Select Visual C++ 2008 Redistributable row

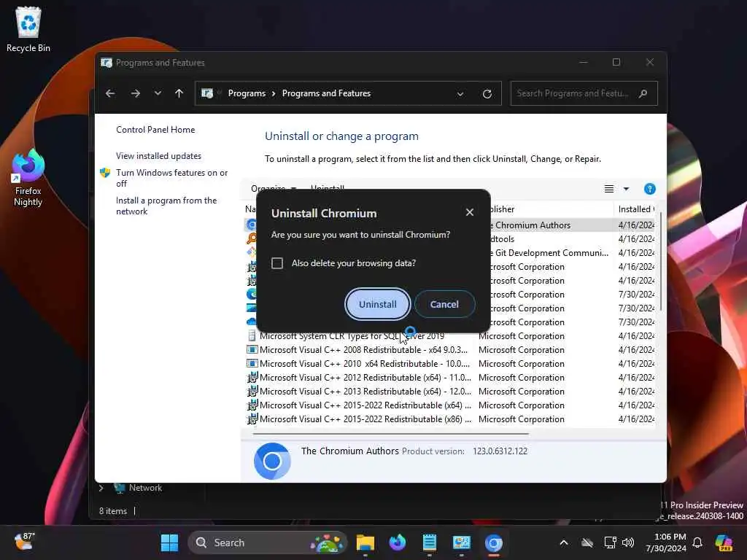[363, 350]
